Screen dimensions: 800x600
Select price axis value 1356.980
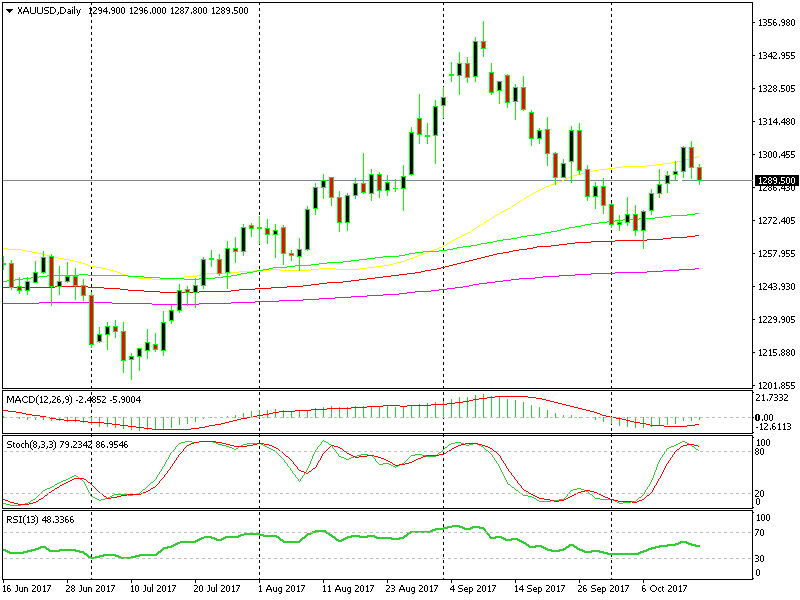[x=777, y=22]
